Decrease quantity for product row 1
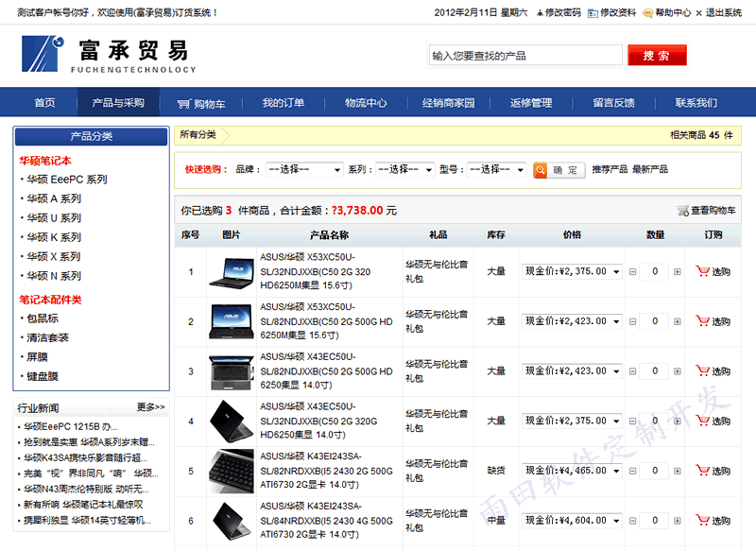Screen dimensions: 756x551 tap(632, 272)
